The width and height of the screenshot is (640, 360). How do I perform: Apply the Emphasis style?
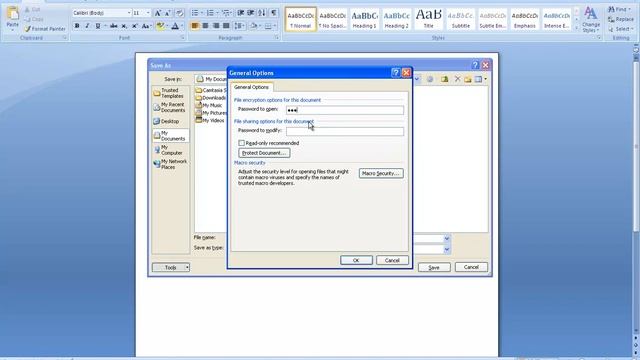(524, 19)
